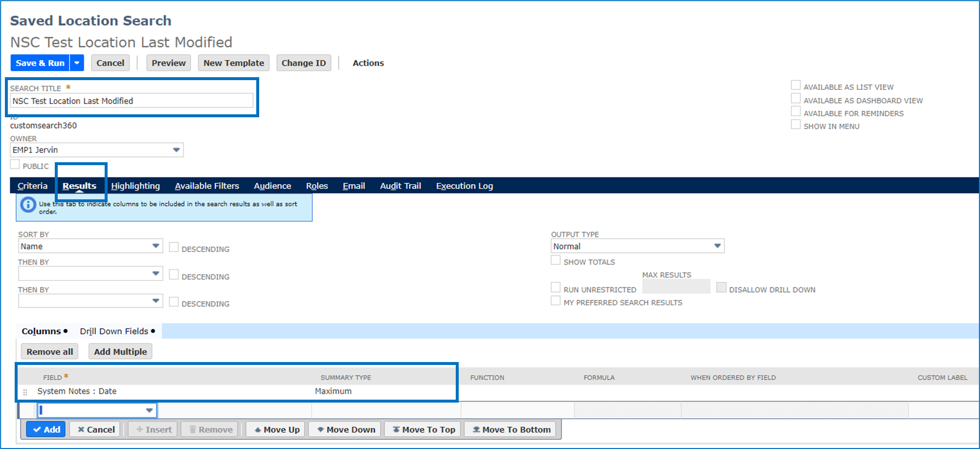The width and height of the screenshot is (980, 449).
Task: Click the Function column header
Action: coord(487,378)
